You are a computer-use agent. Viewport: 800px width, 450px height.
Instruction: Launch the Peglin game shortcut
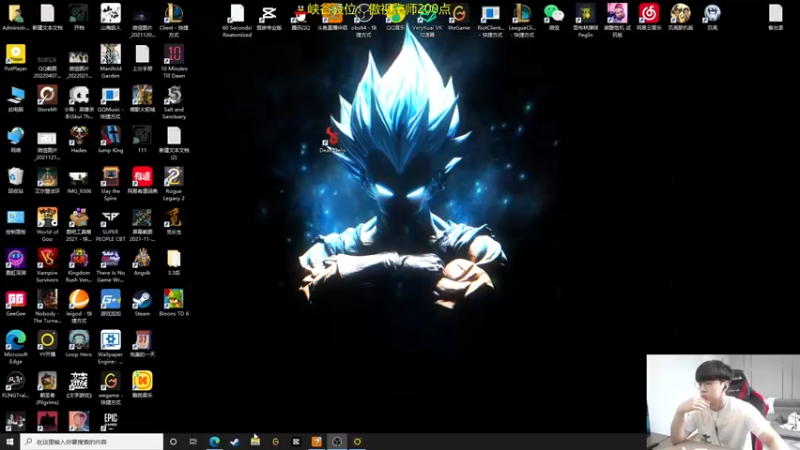pos(585,20)
